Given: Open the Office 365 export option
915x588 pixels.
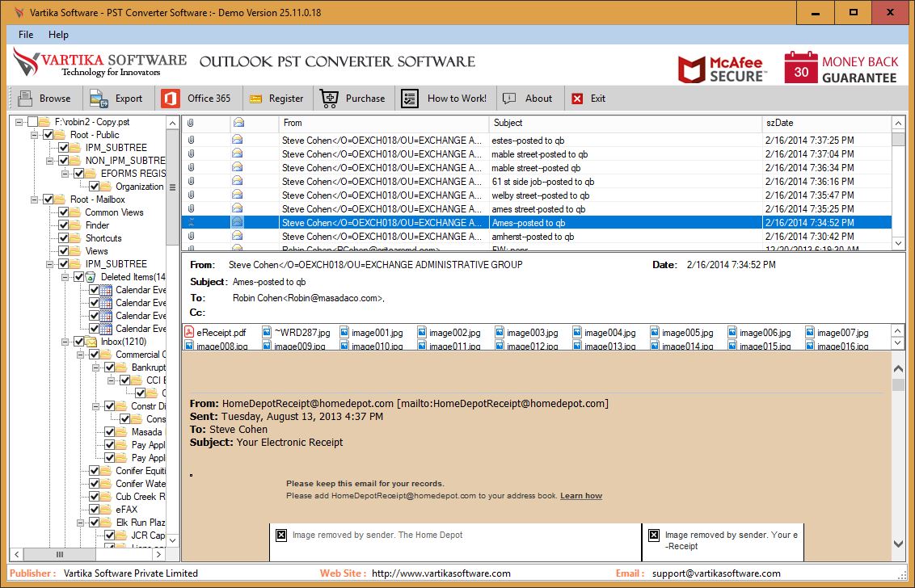Looking at the screenshot, I should [x=196, y=99].
